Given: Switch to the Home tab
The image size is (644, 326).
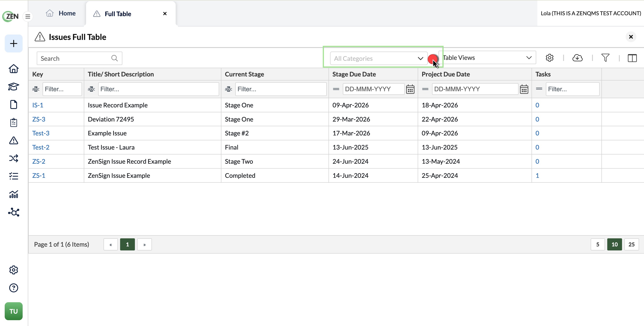Looking at the screenshot, I should (x=61, y=13).
